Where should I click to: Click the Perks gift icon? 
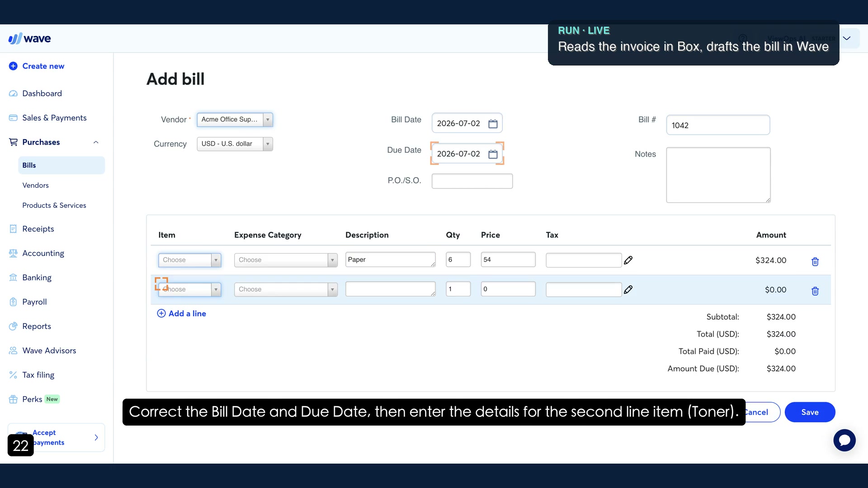[x=13, y=399]
